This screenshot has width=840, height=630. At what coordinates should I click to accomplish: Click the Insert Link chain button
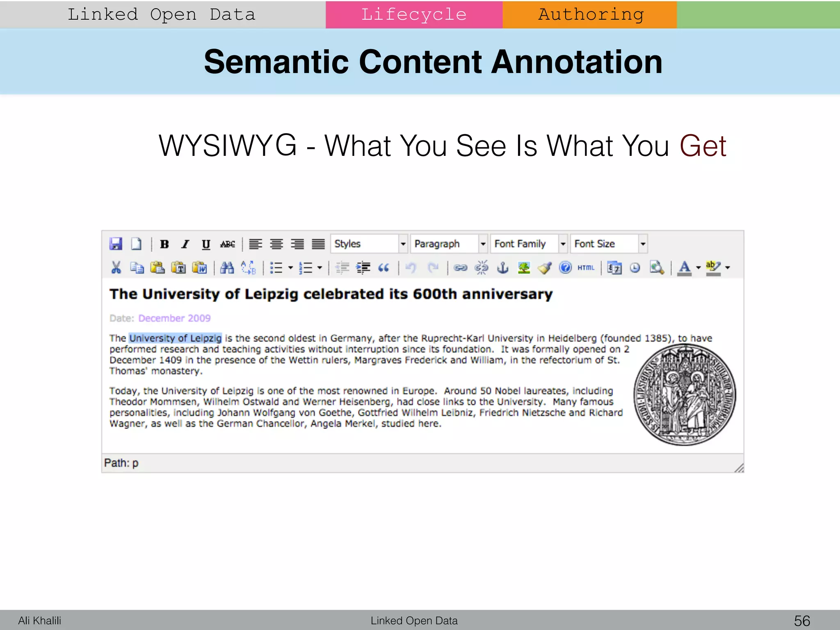pyautogui.click(x=461, y=268)
